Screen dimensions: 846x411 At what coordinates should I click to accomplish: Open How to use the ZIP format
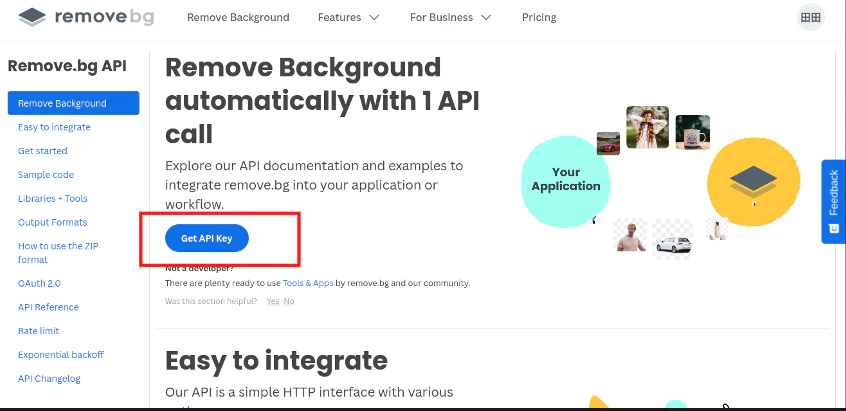tap(58, 252)
